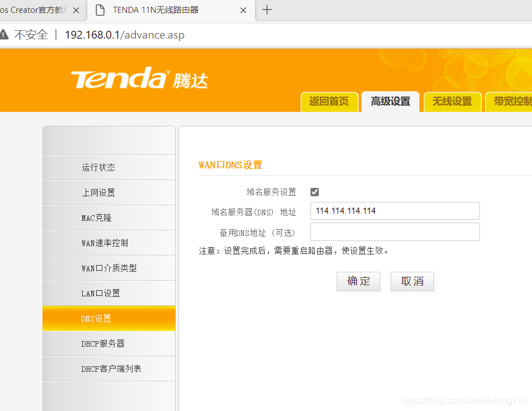
Task: Click the 确定 button
Action: click(x=358, y=281)
